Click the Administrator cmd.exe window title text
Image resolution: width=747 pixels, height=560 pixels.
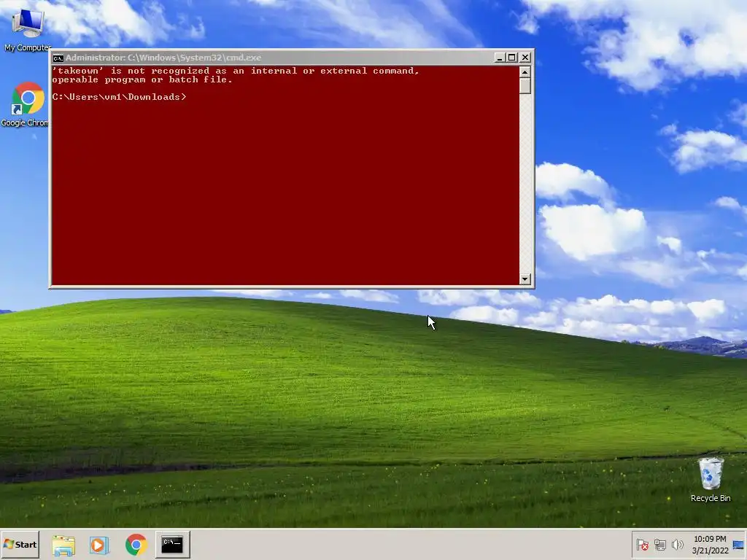pyautogui.click(x=163, y=58)
